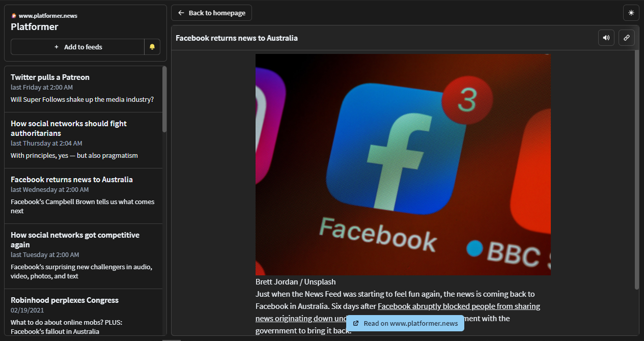
Task: Click the feed list scrollbar
Action: pyautogui.click(x=164, y=99)
